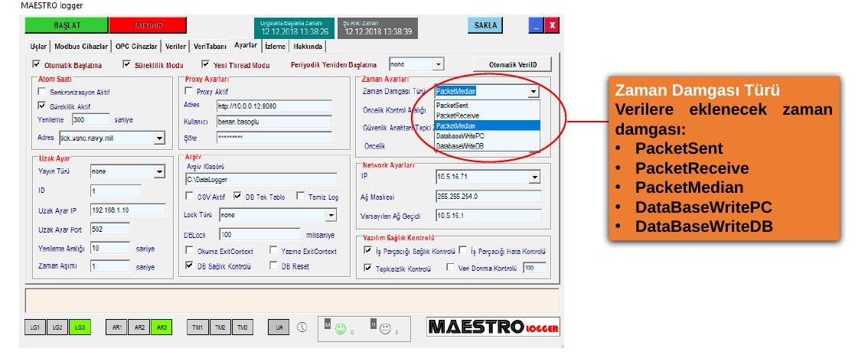Collapse the Zaman Damgası Türü dropdown
This screenshot has width=868, height=355.
pos(534,92)
